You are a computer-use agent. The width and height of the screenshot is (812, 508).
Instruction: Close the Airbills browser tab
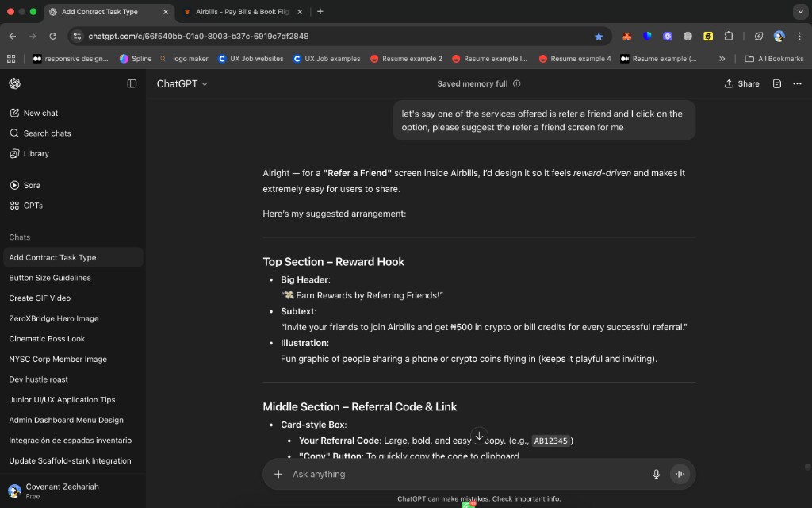[299, 11]
